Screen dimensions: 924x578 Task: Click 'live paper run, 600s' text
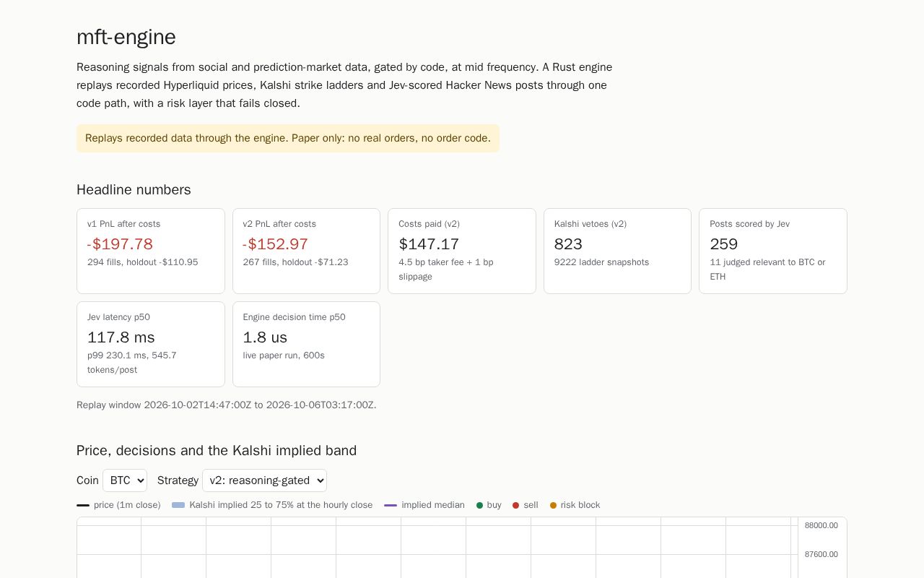284,355
